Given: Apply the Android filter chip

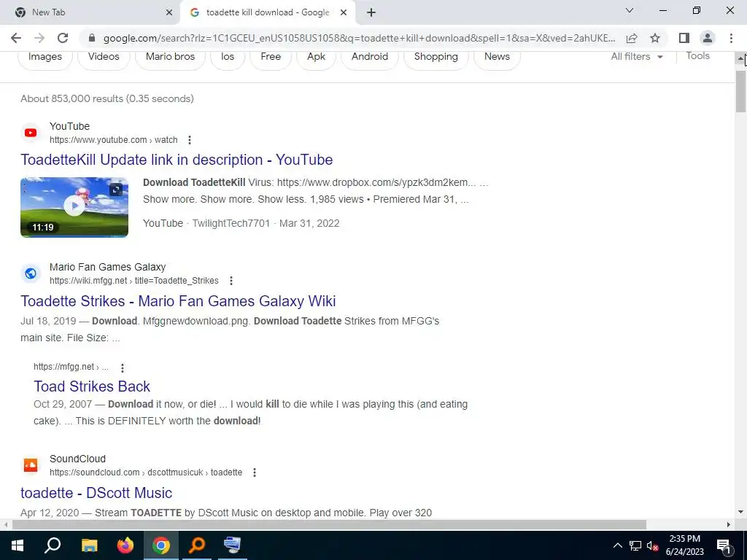Looking at the screenshot, I should click(370, 57).
